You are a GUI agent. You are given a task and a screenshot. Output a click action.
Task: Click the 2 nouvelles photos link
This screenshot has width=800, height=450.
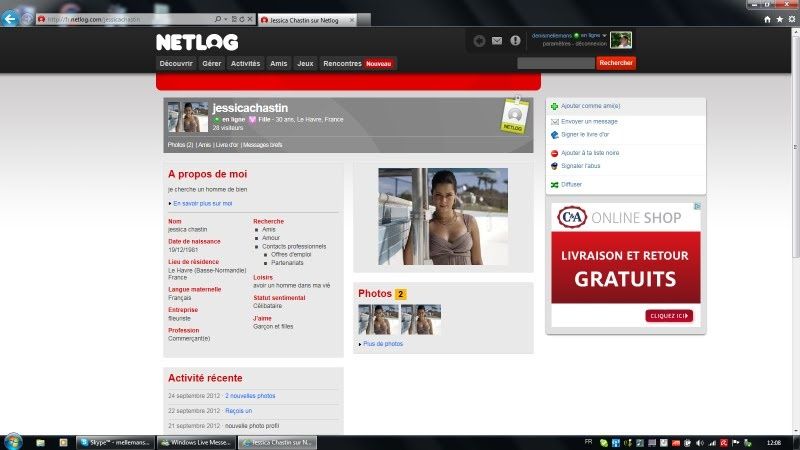pos(250,396)
